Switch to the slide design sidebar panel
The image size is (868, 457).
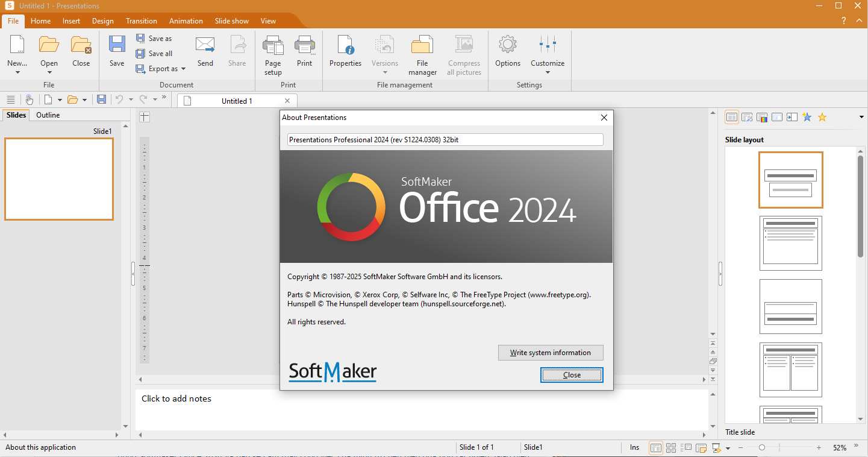(747, 117)
